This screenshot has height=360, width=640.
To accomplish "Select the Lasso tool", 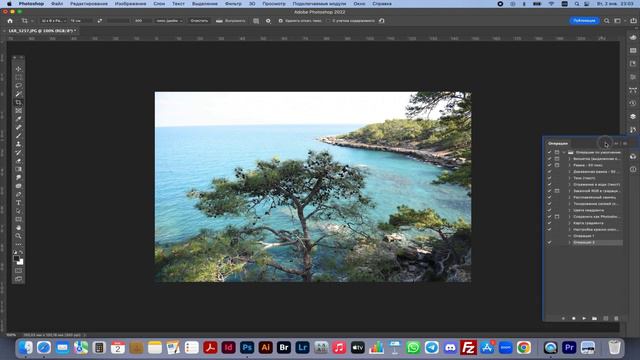I will [x=18, y=86].
